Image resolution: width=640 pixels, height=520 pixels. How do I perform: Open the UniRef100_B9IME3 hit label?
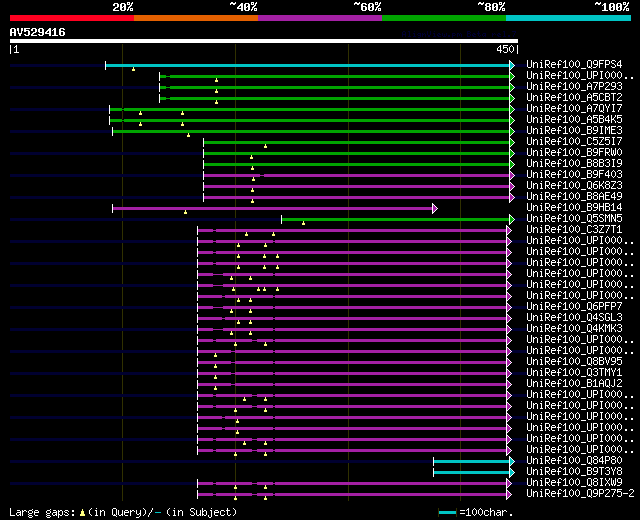point(574,130)
